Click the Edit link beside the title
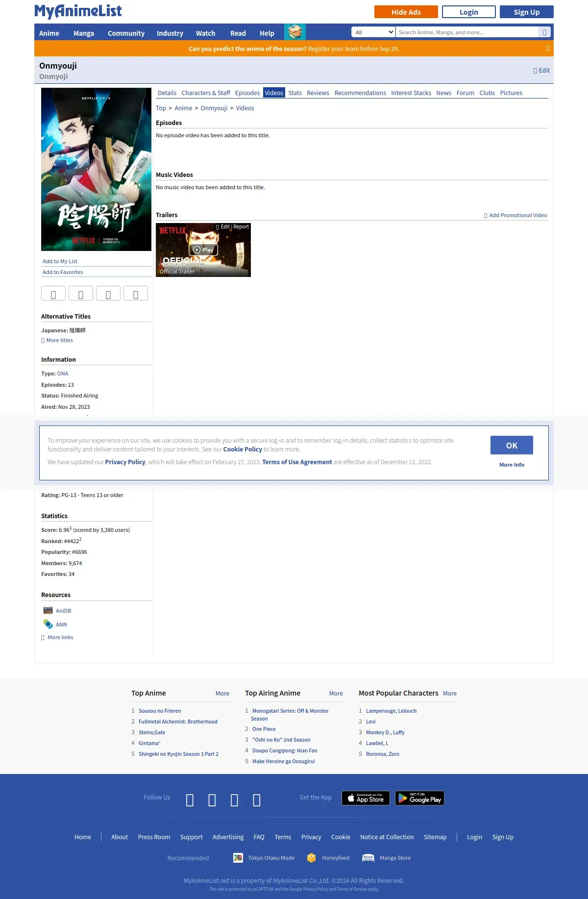 (x=541, y=70)
